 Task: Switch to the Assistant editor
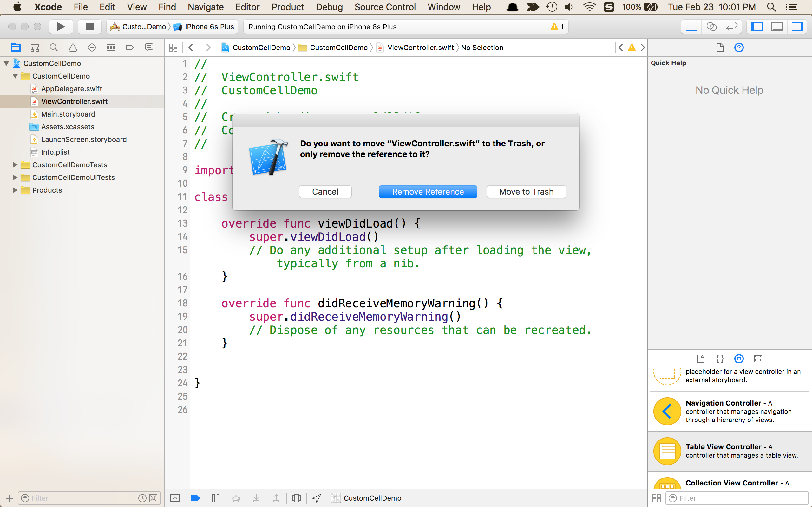pos(711,27)
